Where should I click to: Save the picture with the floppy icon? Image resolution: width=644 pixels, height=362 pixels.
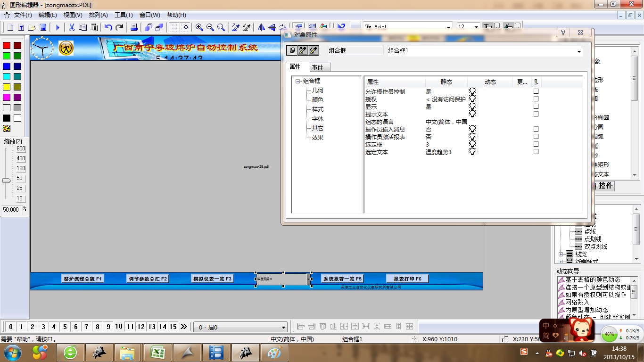(x=43, y=27)
